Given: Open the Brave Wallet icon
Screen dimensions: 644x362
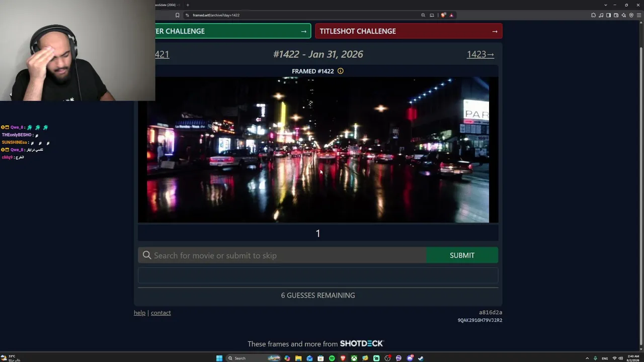Looking at the screenshot, I should [616, 15].
